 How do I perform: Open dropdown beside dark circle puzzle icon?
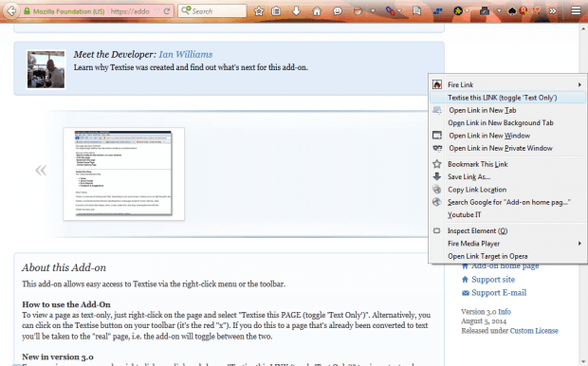[468, 11]
